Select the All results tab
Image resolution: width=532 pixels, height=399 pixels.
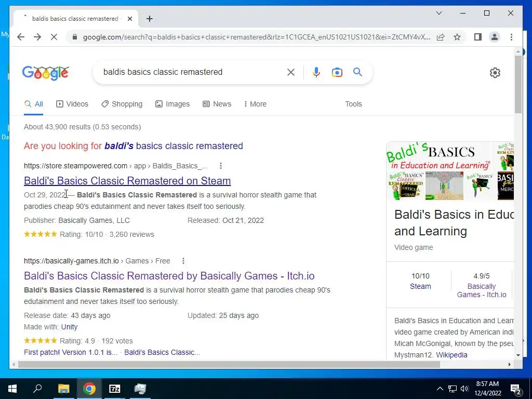(34, 104)
